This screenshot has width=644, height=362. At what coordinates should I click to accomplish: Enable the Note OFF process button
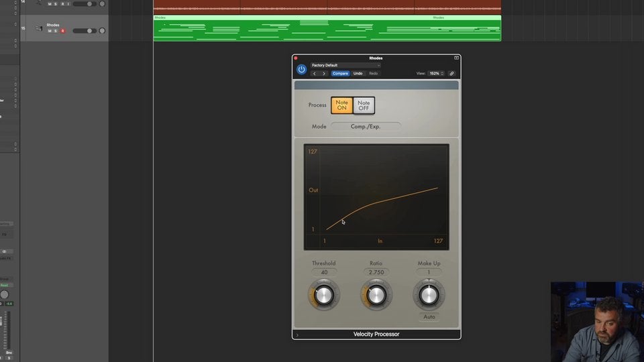(364, 105)
